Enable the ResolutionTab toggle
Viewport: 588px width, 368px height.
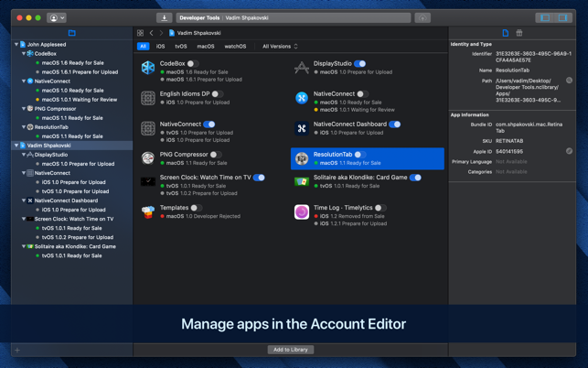click(360, 155)
